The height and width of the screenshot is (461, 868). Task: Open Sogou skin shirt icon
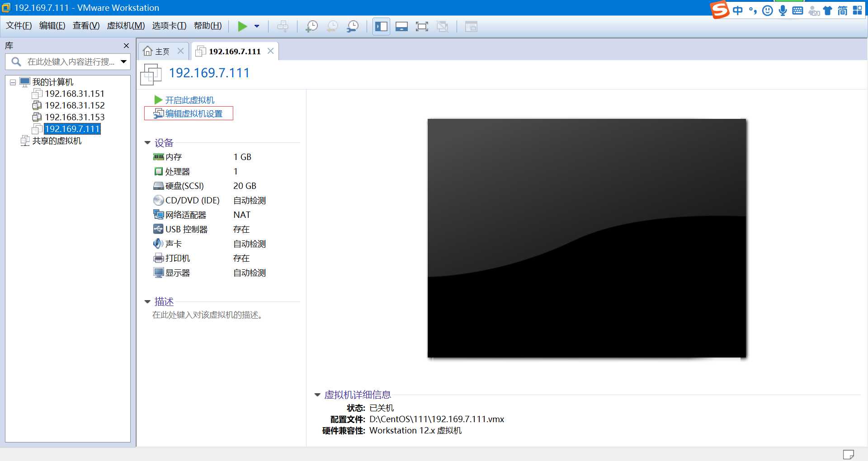(x=828, y=10)
